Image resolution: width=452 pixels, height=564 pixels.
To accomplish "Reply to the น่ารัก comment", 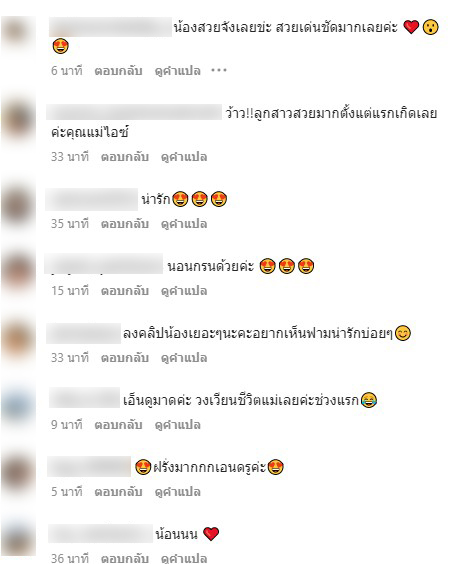I will [124, 224].
